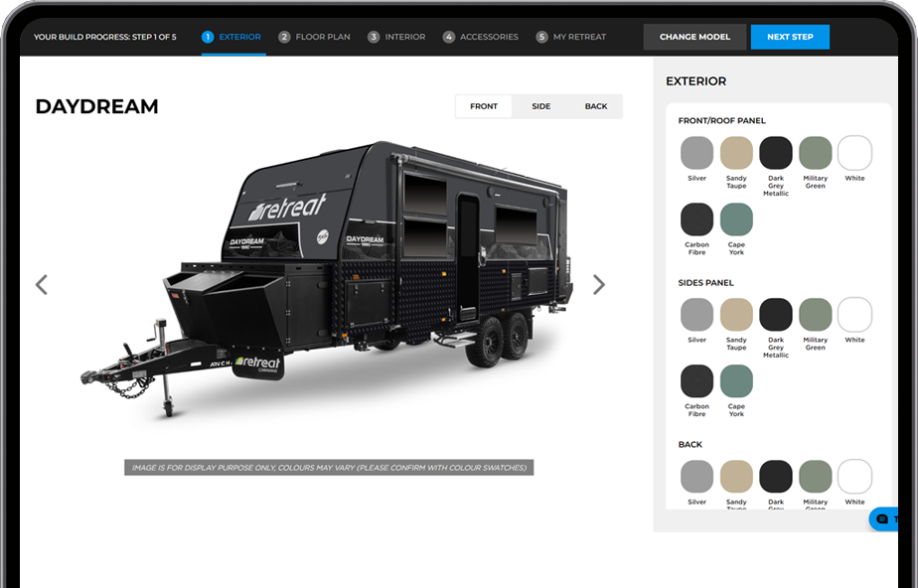This screenshot has width=918, height=588.
Task: Select White swatch under Back
Action: click(x=854, y=476)
